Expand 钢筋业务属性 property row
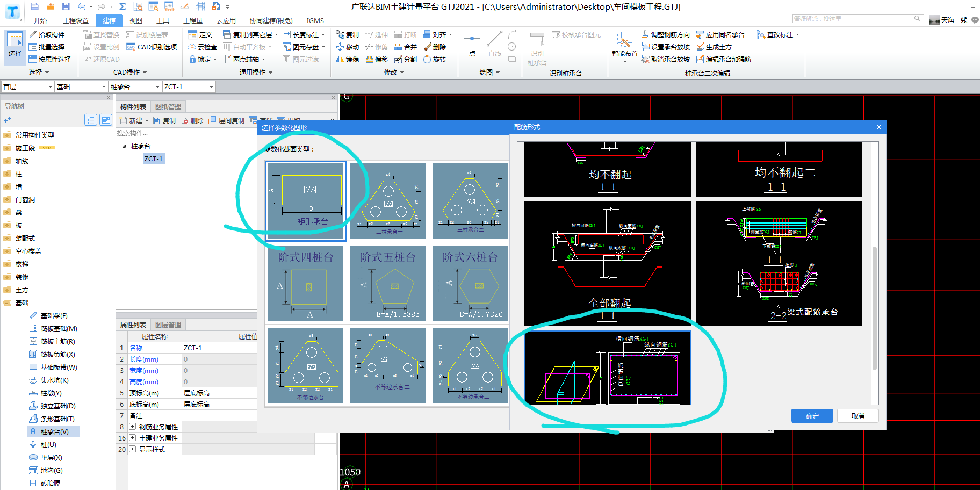The width and height of the screenshot is (980, 490). point(133,427)
